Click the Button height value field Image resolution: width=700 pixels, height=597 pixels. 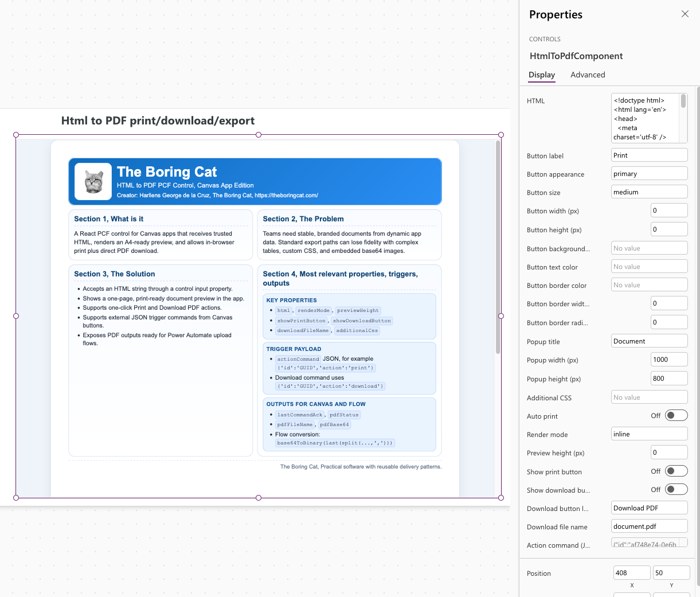(x=669, y=229)
